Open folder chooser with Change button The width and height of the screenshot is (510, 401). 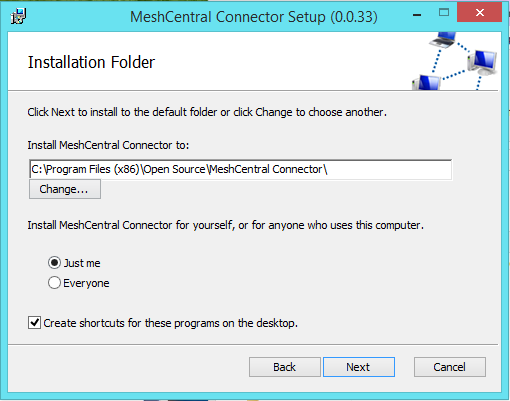pyautogui.click(x=65, y=189)
